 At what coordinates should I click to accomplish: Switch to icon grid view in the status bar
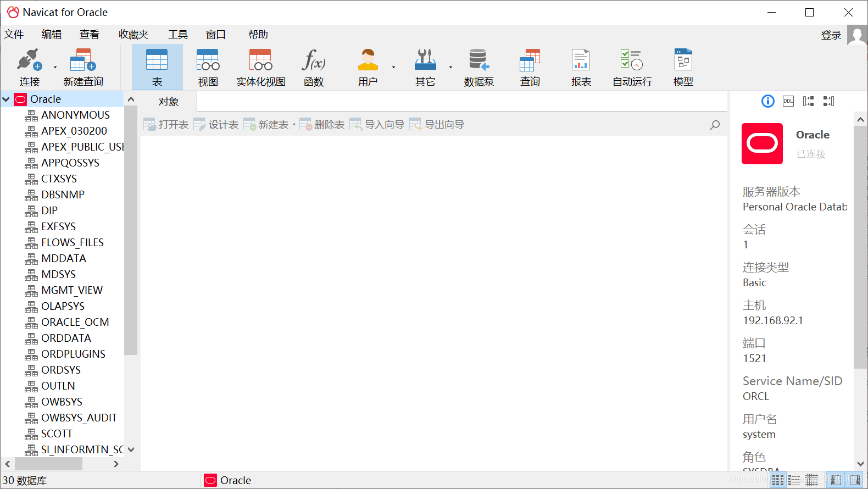click(x=778, y=480)
